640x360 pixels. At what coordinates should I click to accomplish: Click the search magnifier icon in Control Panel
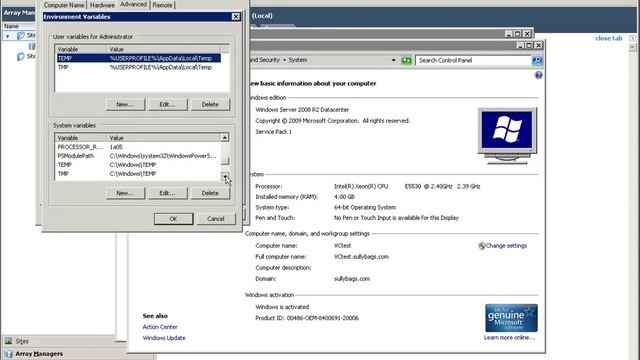(x=537, y=60)
